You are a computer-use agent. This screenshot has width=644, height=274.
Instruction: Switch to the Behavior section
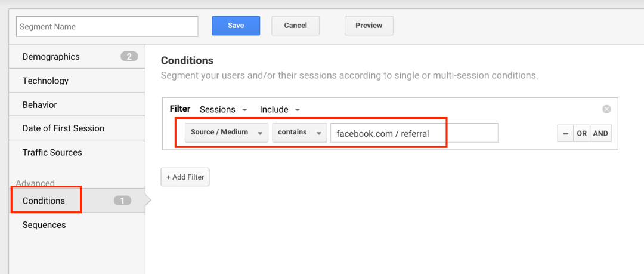[x=77, y=105]
